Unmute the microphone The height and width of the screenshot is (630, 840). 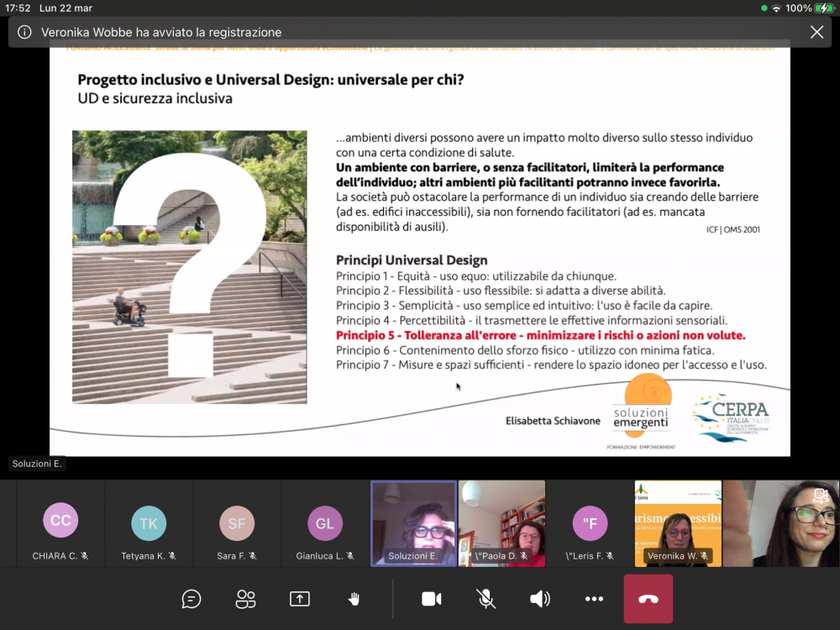[x=486, y=599]
